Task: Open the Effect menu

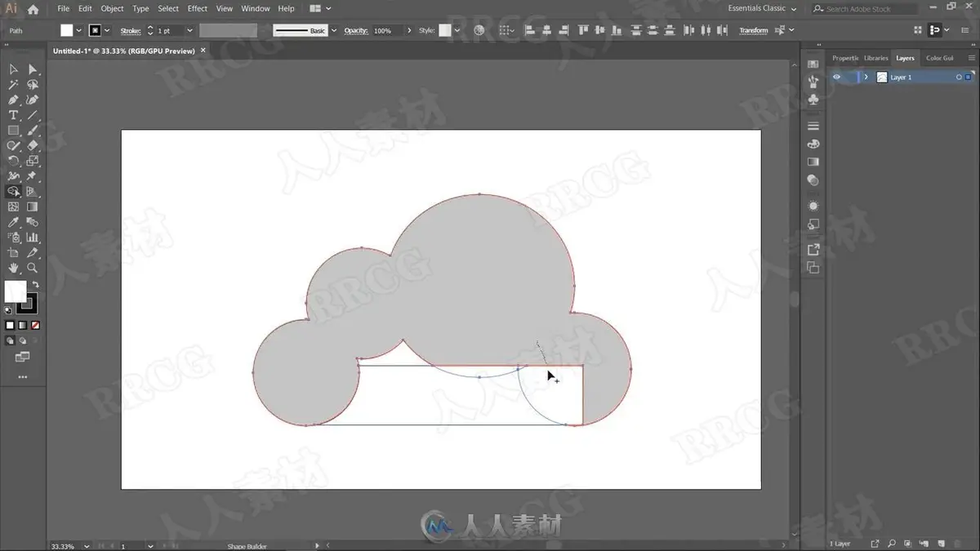Action: [198, 8]
